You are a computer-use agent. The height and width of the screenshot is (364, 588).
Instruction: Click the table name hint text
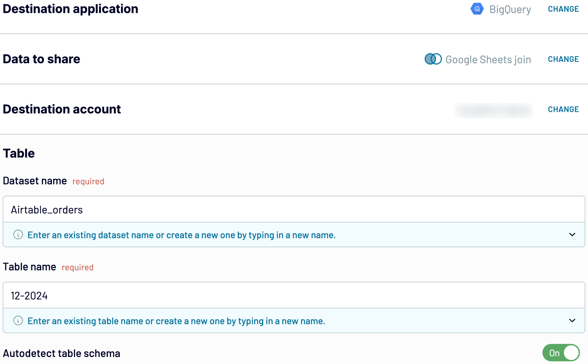(176, 321)
